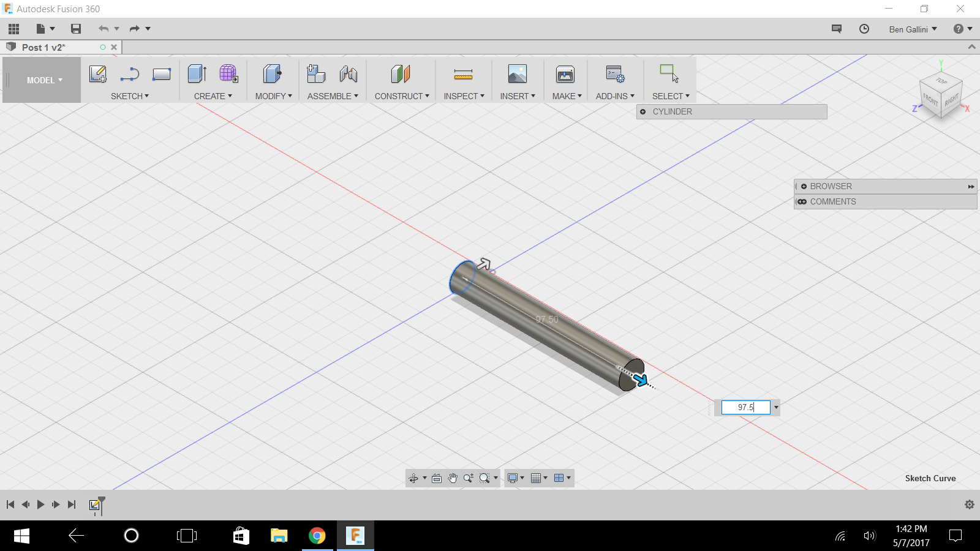The height and width of the screenshot is (551, 980).
Task: Expand the BROWSER panel
Action: [804, 186]
